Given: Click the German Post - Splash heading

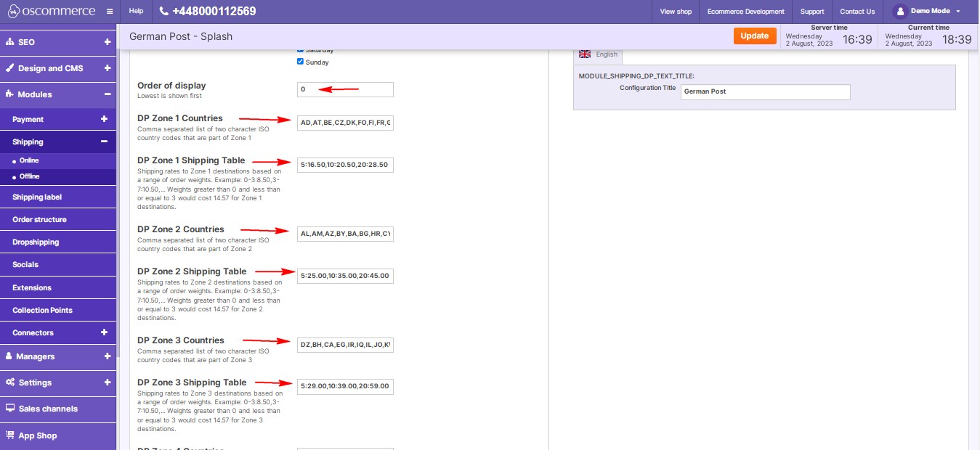Looking at the screenshot, I should pyautogui.click(x=181, y=36).
